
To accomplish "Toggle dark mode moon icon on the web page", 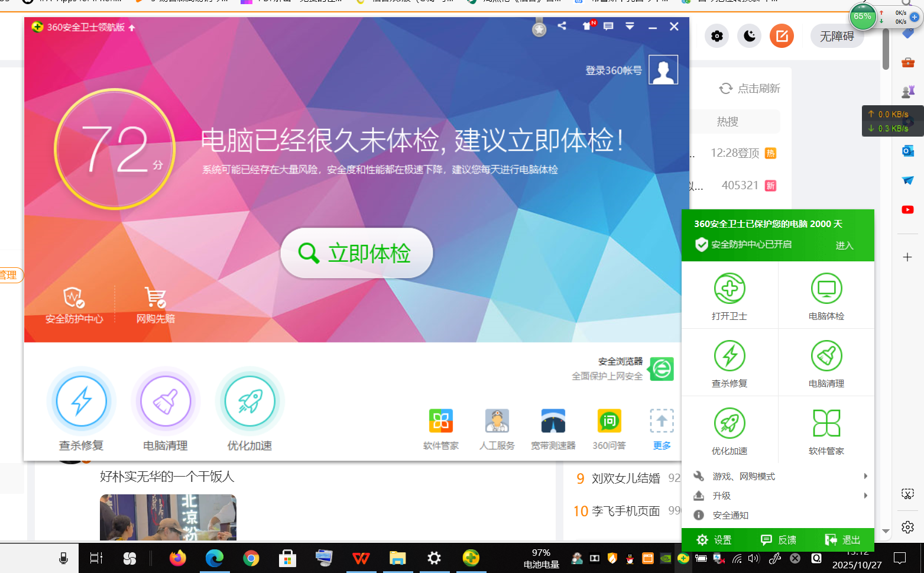I will click(x=750, y=36).
